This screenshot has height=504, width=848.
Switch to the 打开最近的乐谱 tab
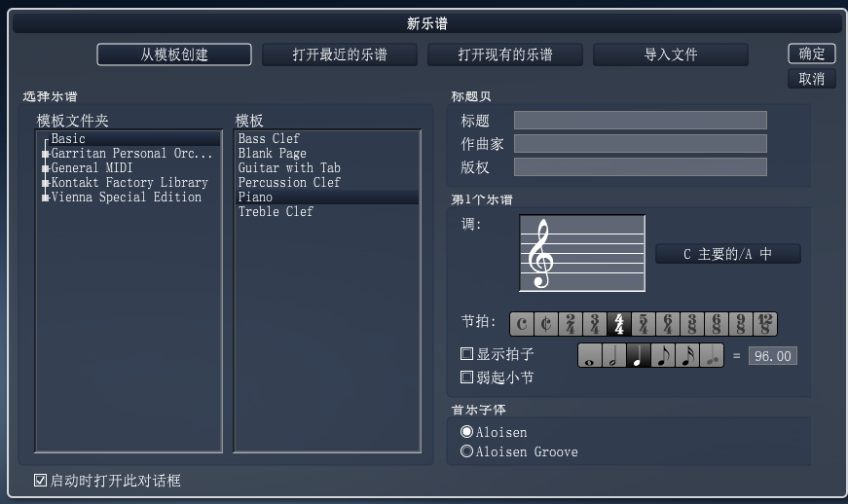tap(340, 54)
